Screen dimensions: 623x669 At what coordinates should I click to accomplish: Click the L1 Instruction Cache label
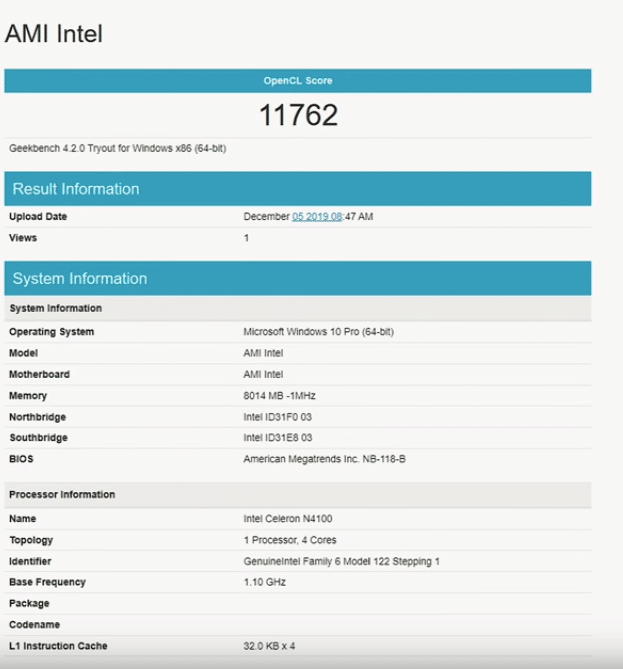coord(58,646)
